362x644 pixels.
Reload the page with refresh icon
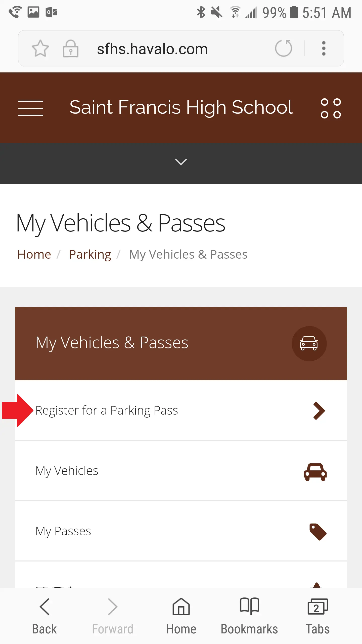point(284,48)
